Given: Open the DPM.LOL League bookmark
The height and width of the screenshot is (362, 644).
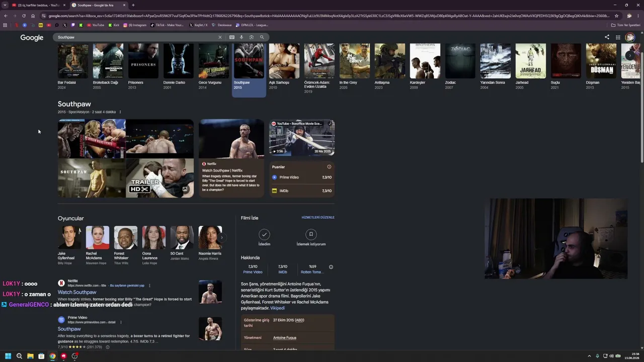Looking at the screenshot, I should click(252, 25).
